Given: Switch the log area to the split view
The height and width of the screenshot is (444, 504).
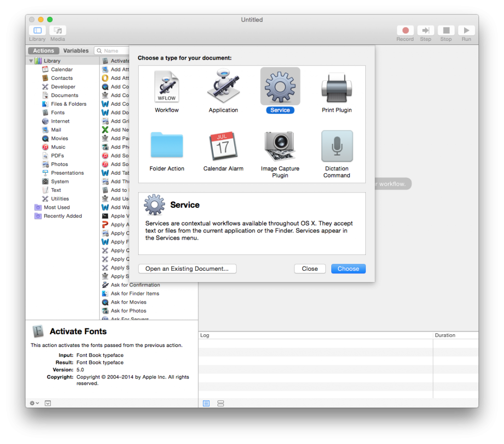Looking at the screenshot, I should (x=220, y=403).
